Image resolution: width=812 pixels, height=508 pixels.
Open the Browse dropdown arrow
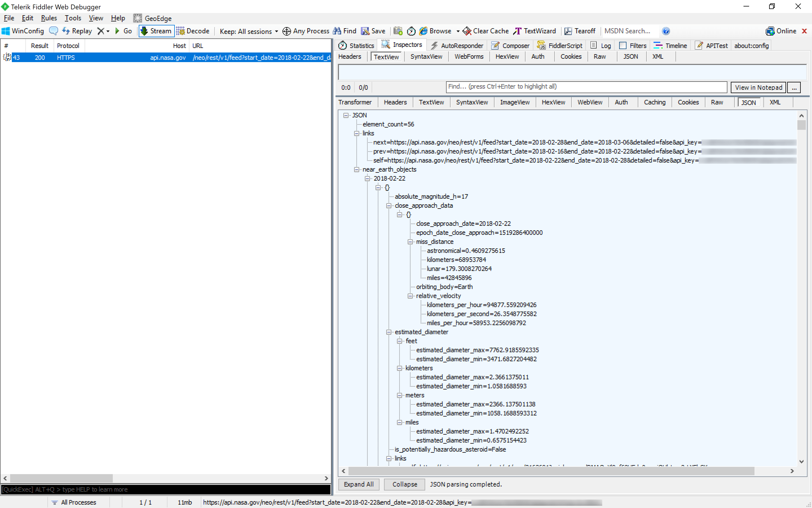tap(458, 31)
